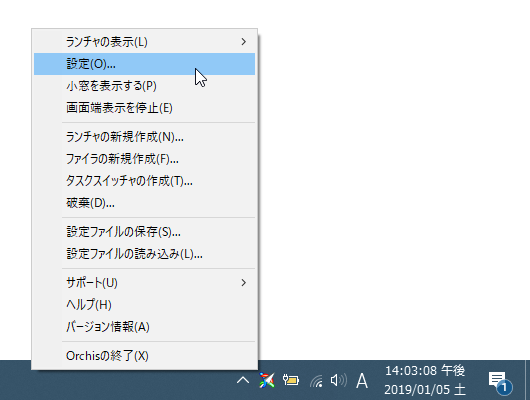Click the Orchis tray icon
The image size is (530, 400).
point(267,380)
